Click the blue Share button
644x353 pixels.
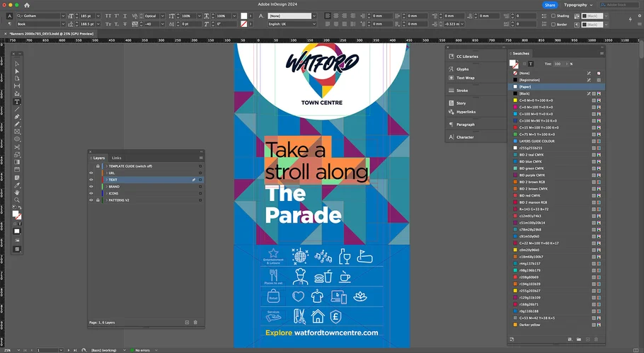point(550,5)
